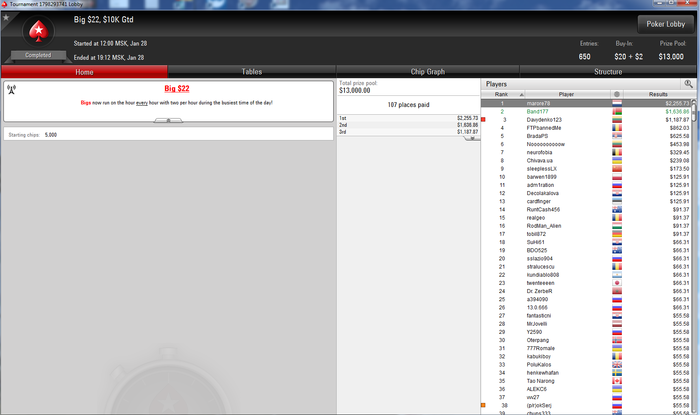Select player Davydenko123 row
This screenshot has width=700, height=415.
[586, 120]
